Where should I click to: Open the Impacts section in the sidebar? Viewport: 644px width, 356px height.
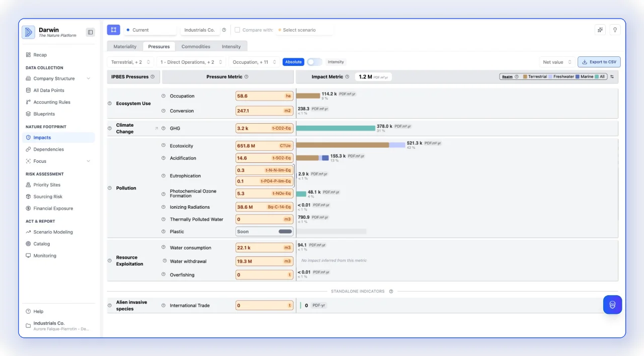[43, 137]
